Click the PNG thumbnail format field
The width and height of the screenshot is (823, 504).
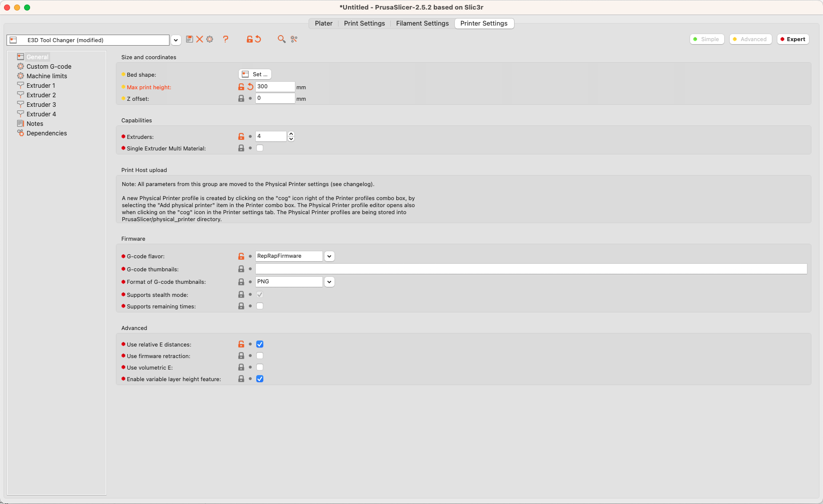tap(289, 282)
